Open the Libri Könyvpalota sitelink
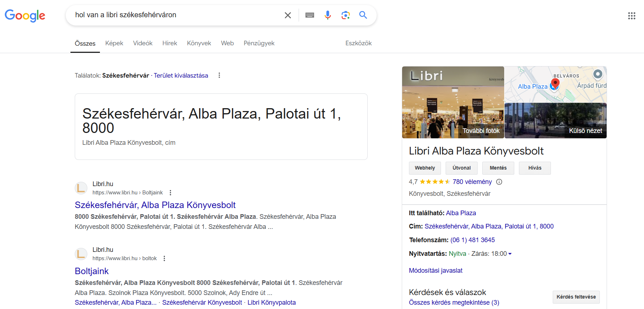Image resolution: width=644 pixels, height=309 pixels. click(272, 303)
